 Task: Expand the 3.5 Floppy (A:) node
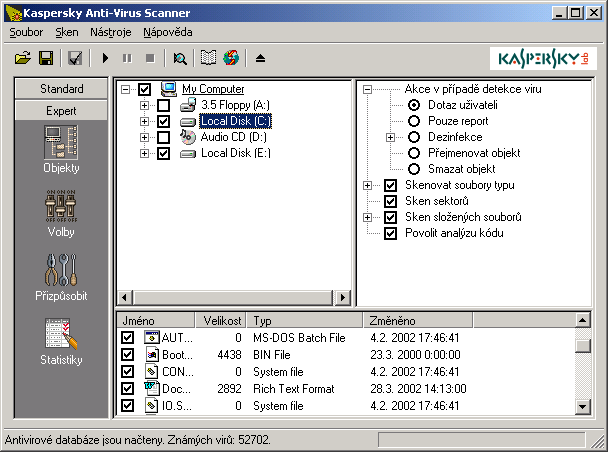pos(144,105)
